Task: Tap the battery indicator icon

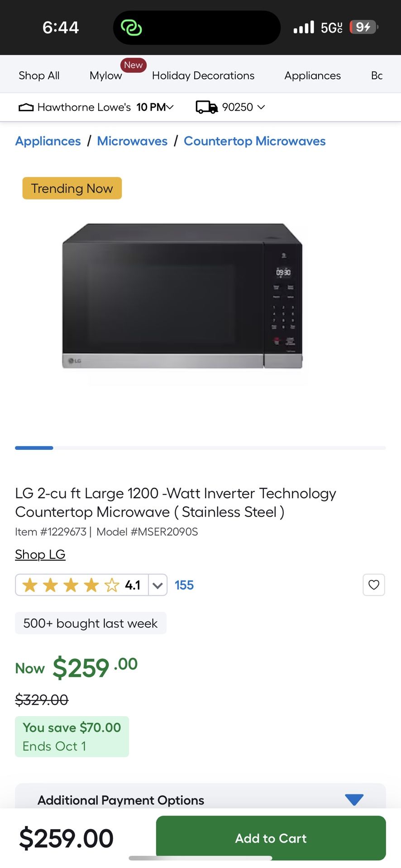Action: pos(364,27)
